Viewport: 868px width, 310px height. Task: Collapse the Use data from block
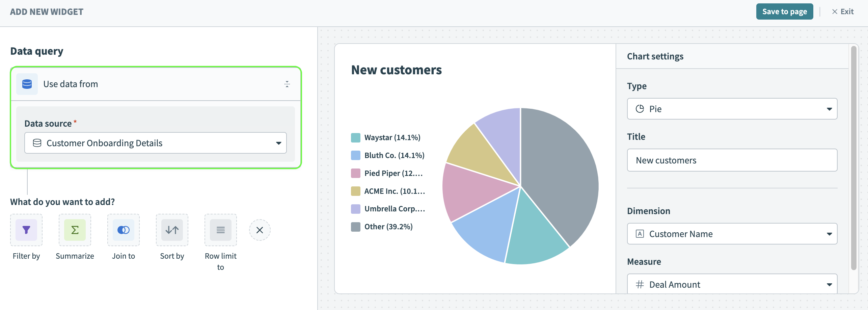click(x=287, y=84)
